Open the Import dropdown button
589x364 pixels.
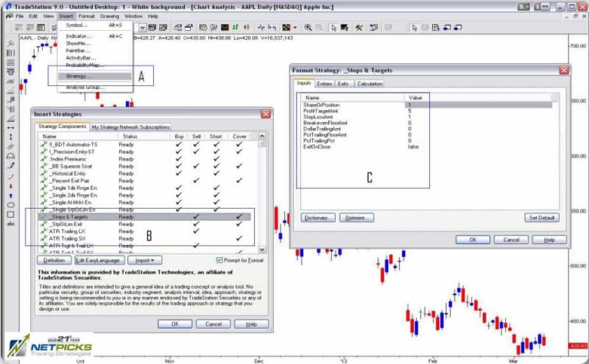[145, 260]
